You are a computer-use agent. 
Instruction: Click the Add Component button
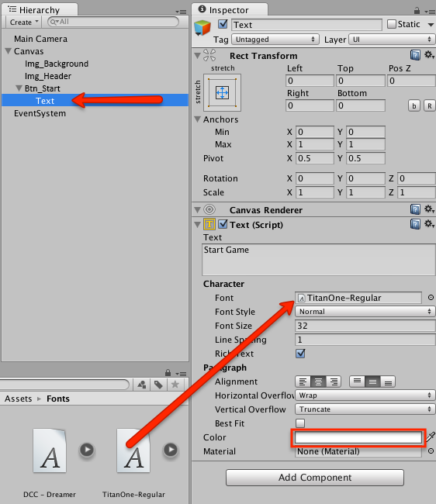click(x=315, y=478)
